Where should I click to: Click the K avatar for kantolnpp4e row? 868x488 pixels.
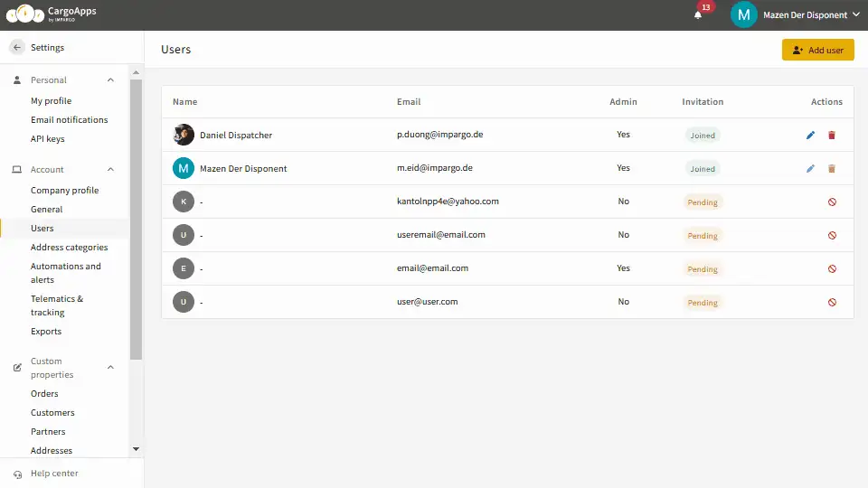(184, 202)
